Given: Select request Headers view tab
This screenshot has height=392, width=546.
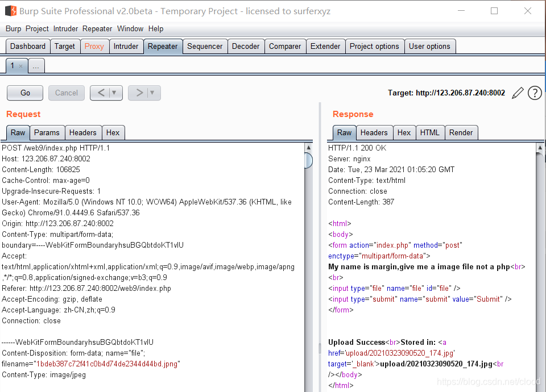Looking at the screenshot, I should tap(83, 132).
